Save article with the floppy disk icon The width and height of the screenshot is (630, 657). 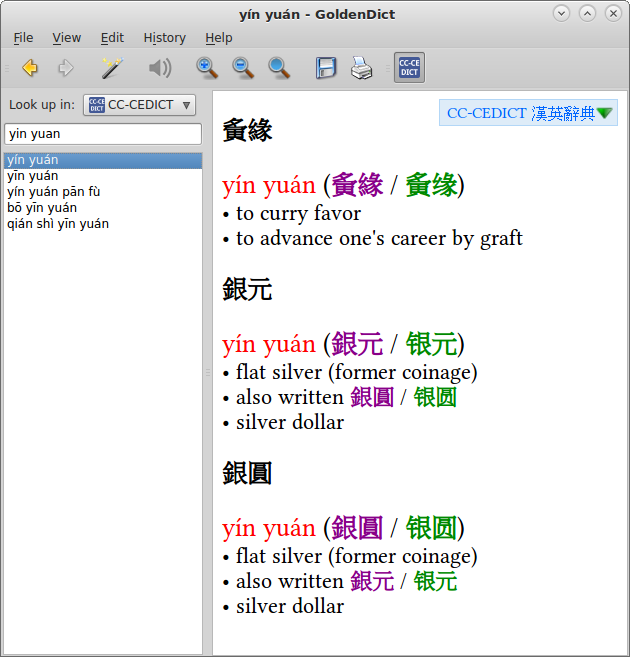coord(326,67)
